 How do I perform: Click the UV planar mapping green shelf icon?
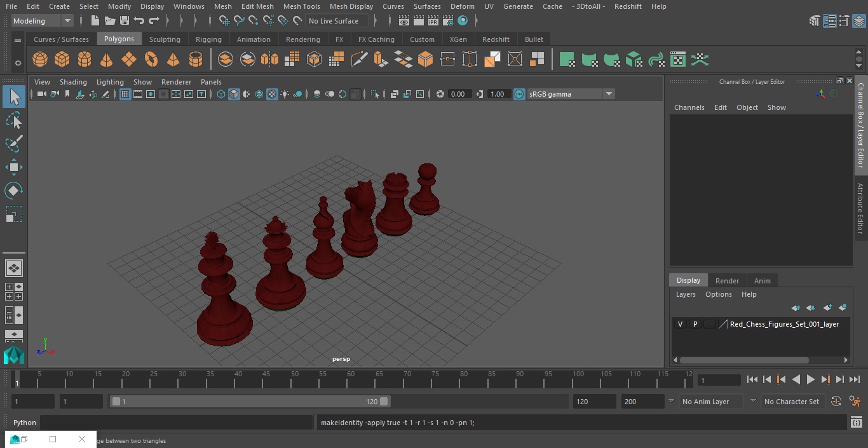(x=567, y=60)
